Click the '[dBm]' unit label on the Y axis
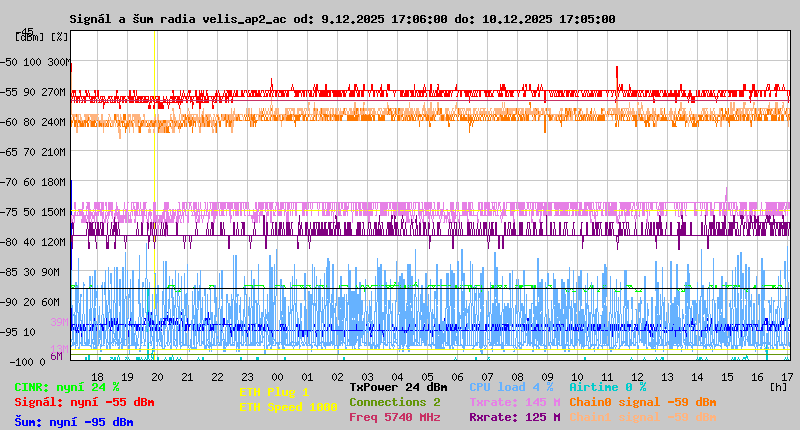The image size is (800, 430). (x=29, y=36)
